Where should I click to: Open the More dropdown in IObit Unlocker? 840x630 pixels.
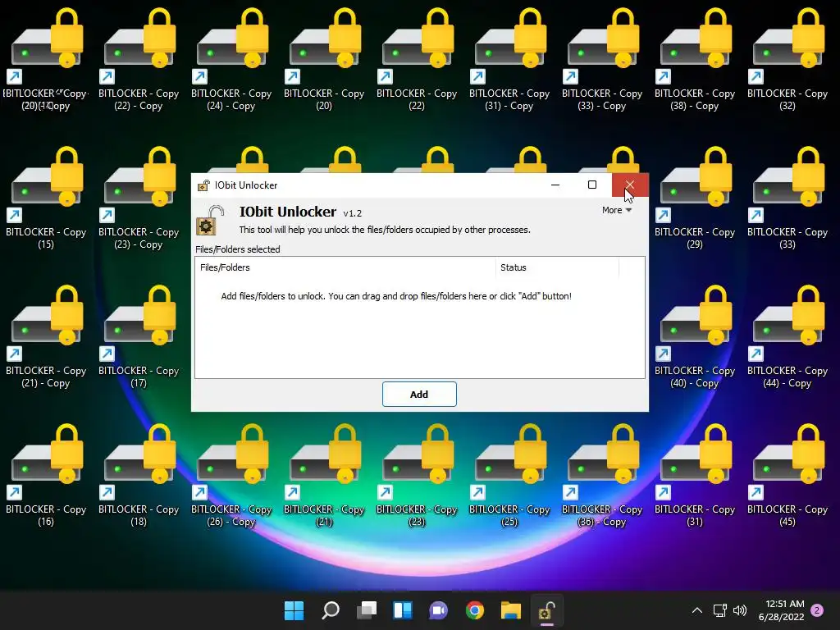pyautogui.click(x=617, y=211)
